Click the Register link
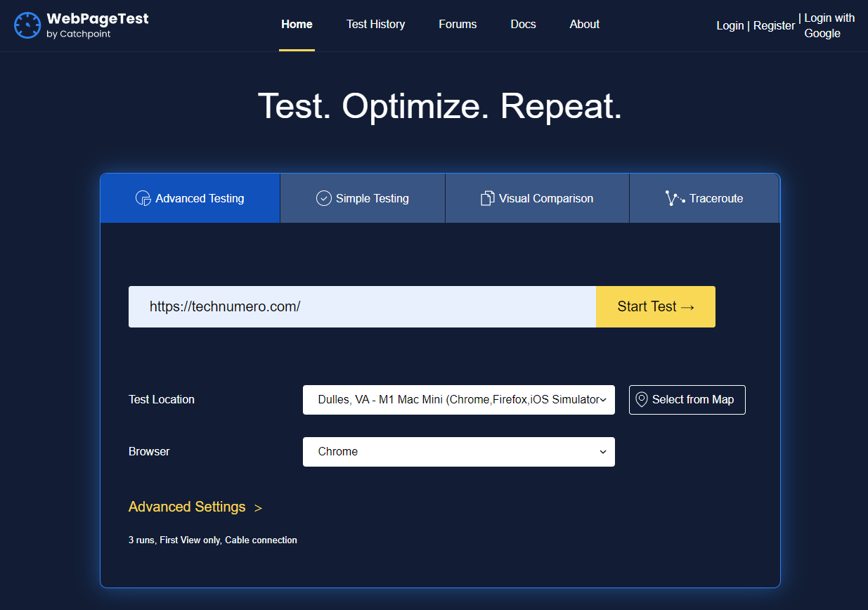The height and width of the screenshot is (610, 868). pos(774,25)
